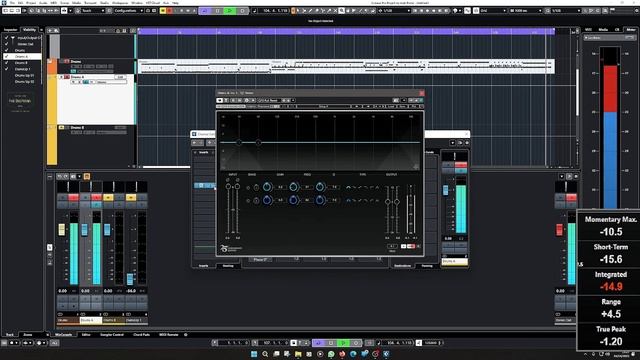Click the track preset icon beside Add Track
This screenshot has width=640, height=360.
[56, 31]
